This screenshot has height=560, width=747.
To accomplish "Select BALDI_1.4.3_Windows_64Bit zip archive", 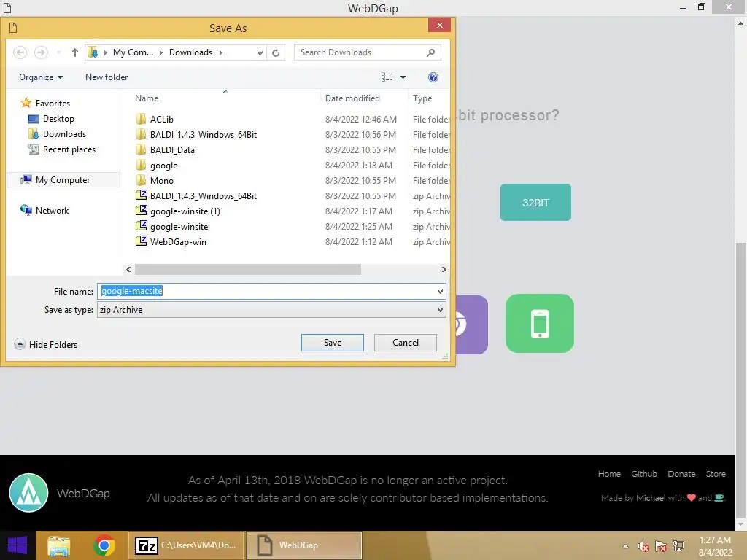I will 203,195.
